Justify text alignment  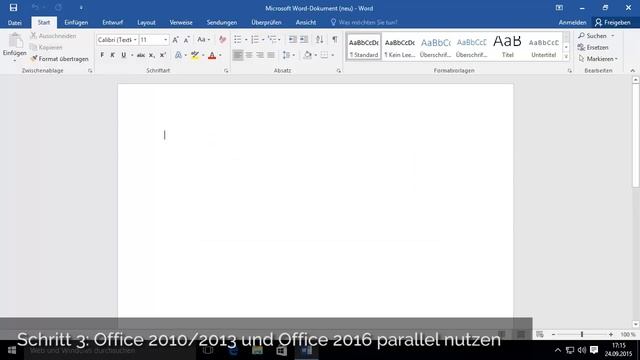click(x=271, y=55)
